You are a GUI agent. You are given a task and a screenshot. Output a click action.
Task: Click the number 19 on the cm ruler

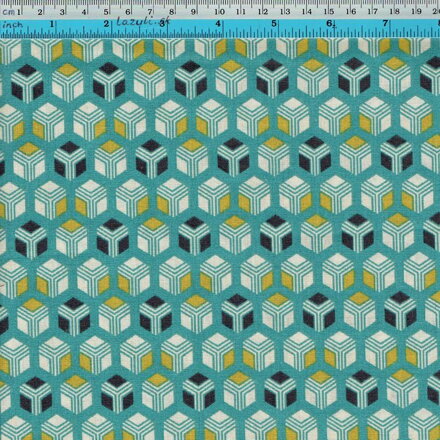[416, 12]
